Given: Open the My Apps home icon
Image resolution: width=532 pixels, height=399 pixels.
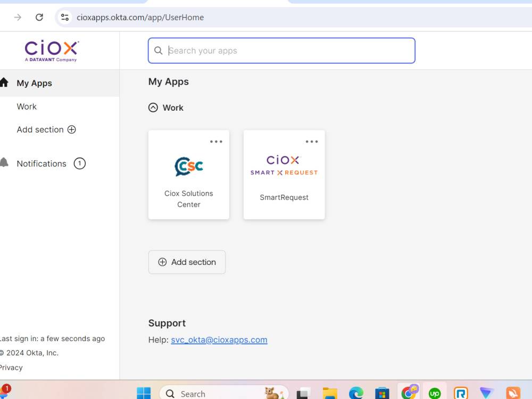Looking at the screenshot, I should click(x=4, y=82).
